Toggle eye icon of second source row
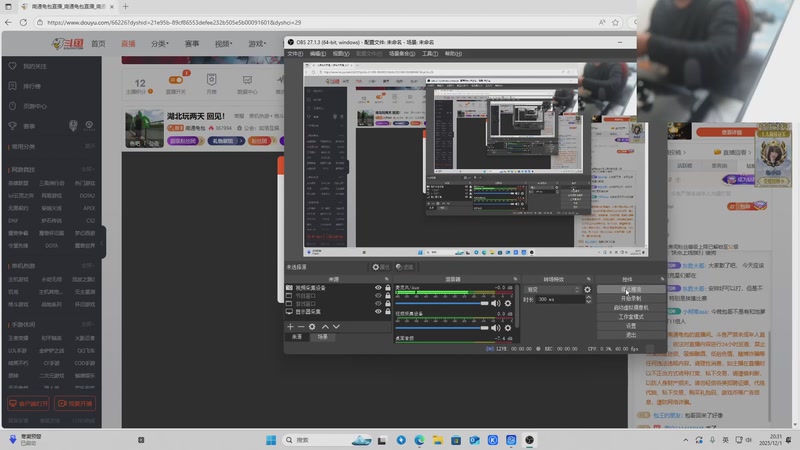 (378, 295)
